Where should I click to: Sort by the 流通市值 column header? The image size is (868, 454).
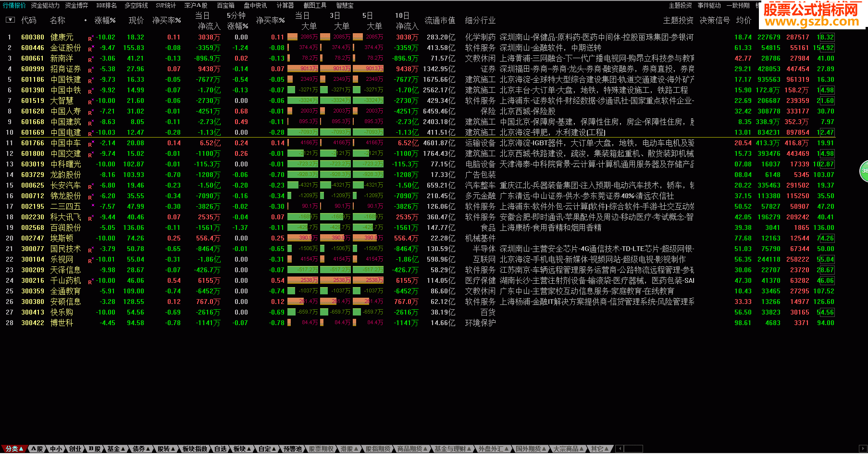pyautogui.click(x=440, y=20)
